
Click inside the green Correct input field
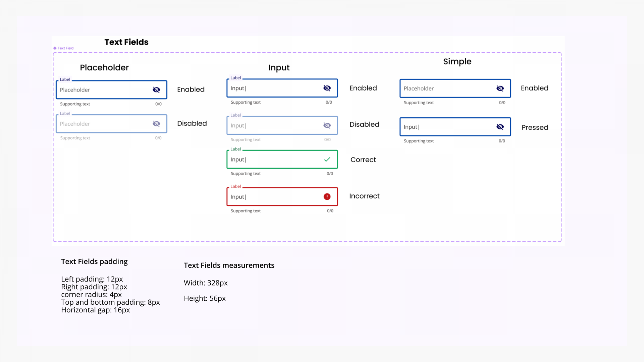pos(275,160)
